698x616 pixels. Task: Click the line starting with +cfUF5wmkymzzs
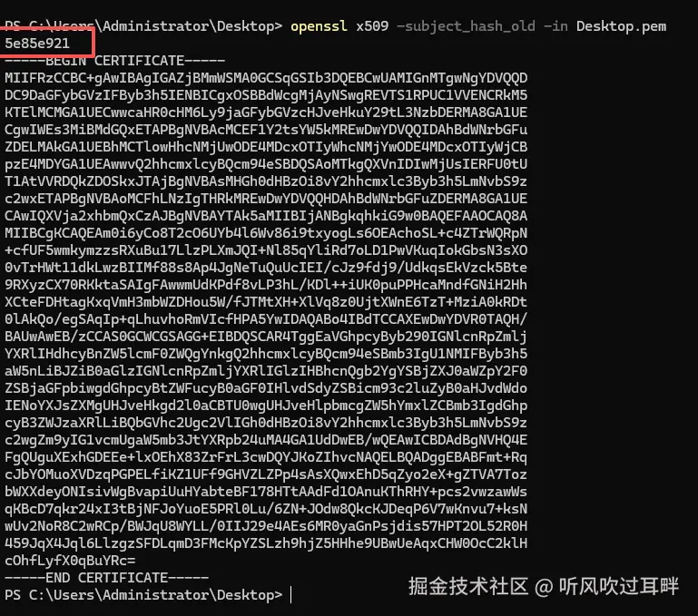pyautogui.click(x=266, y=250)
